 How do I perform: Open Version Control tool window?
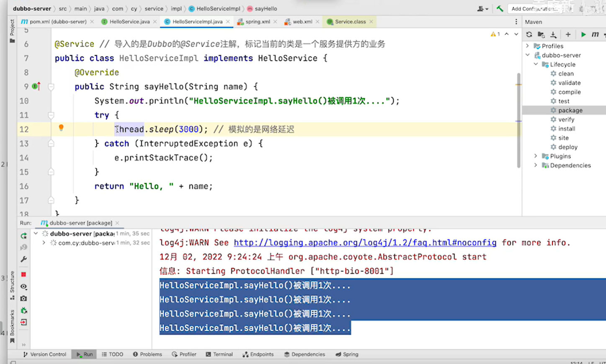pyautogui.click(x=44, y=354)
